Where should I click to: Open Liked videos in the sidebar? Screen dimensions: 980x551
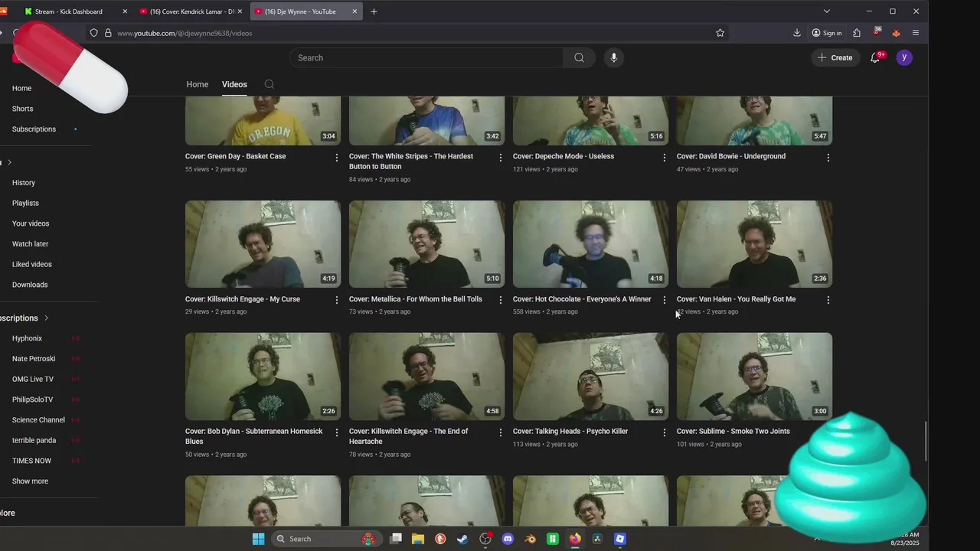point(32,265)
